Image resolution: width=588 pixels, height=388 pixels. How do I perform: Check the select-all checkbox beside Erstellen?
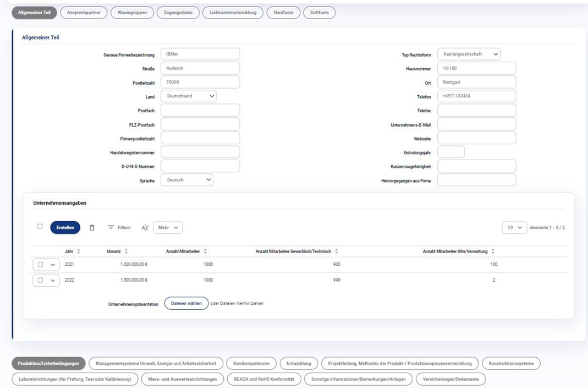coord(40,226)
